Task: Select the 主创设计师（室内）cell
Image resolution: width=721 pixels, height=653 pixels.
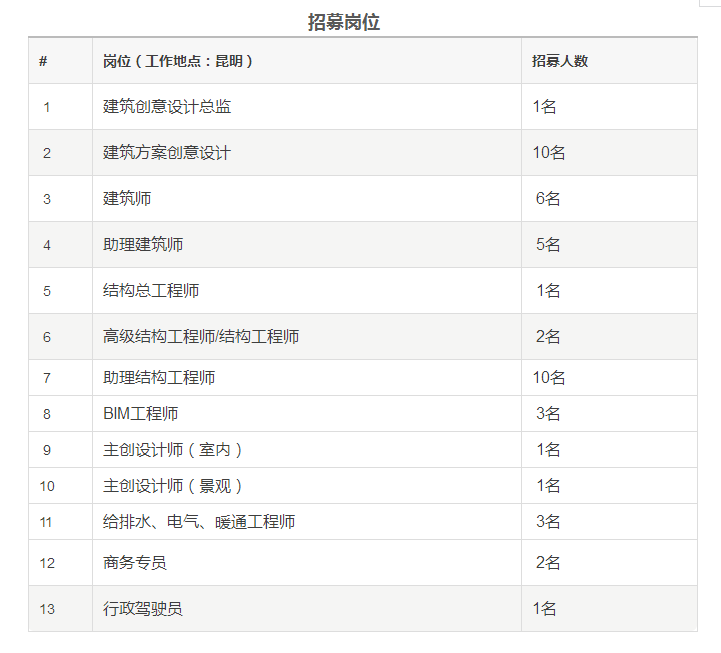Action: click(174, 450)
